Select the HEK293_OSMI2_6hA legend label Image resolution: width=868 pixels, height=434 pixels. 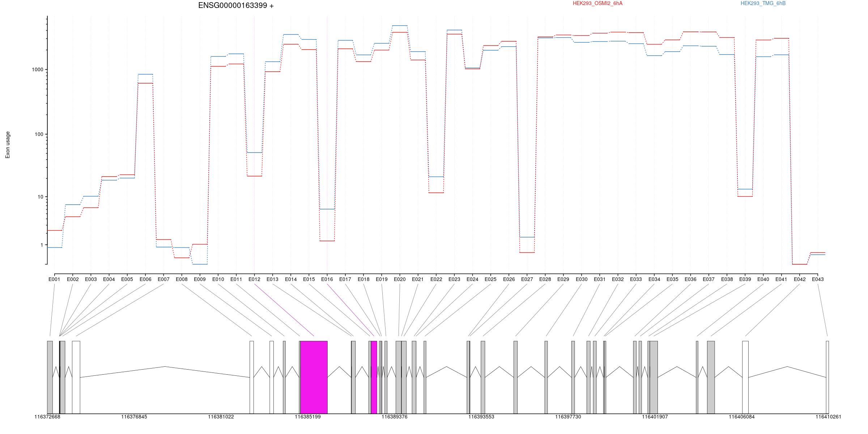[597, 3]
